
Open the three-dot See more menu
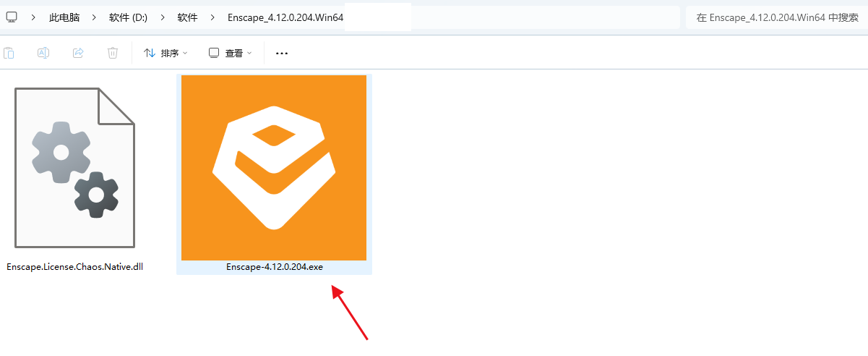[x=282, y=53]
